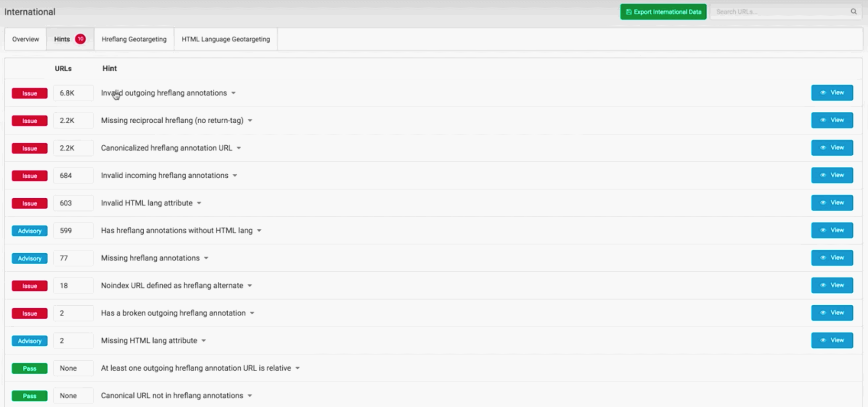The image size is (868, 407).
Task: View hreflang annotations without HTML lang
Action: point(832,230)
